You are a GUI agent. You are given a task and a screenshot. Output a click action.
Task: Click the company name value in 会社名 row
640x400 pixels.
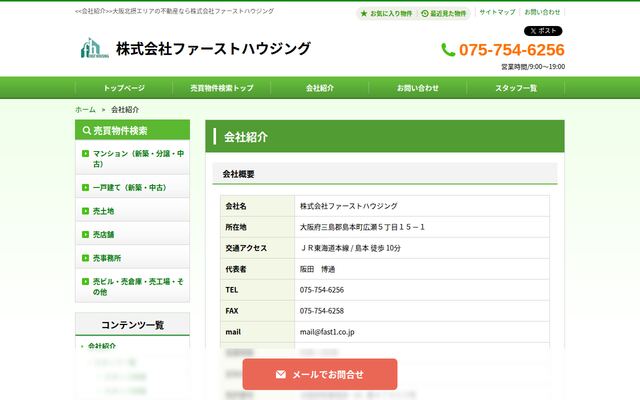349,206
